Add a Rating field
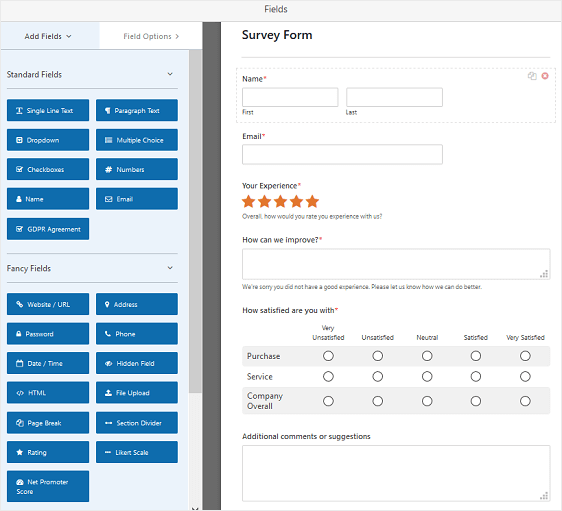The width and height of the screenshot is (562, 511). point(48,452)
